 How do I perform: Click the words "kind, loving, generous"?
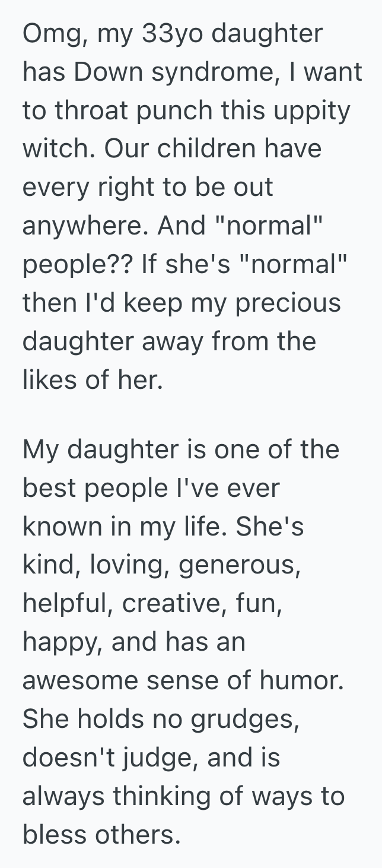click(161, 565)
